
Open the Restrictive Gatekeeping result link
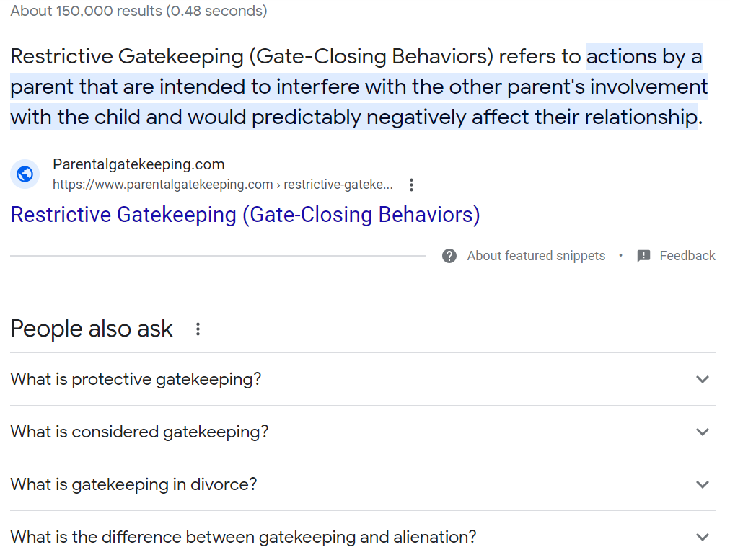[245, 215]
